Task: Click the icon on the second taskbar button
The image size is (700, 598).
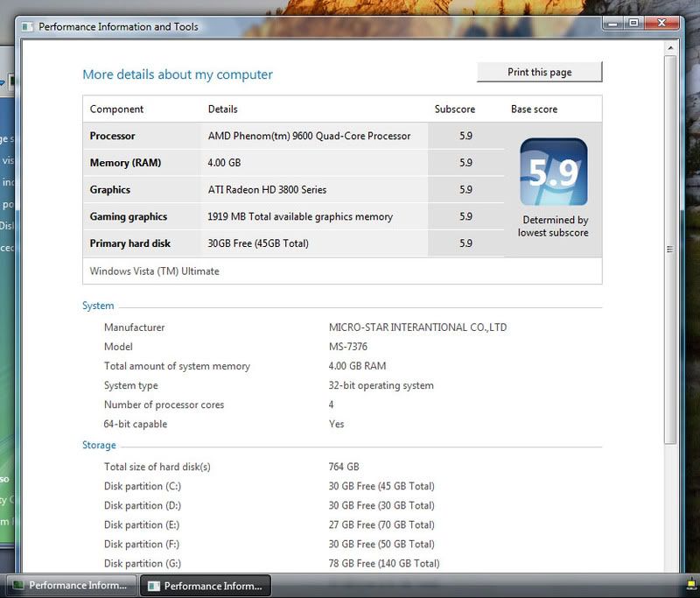Action: [x=153, y=586]
